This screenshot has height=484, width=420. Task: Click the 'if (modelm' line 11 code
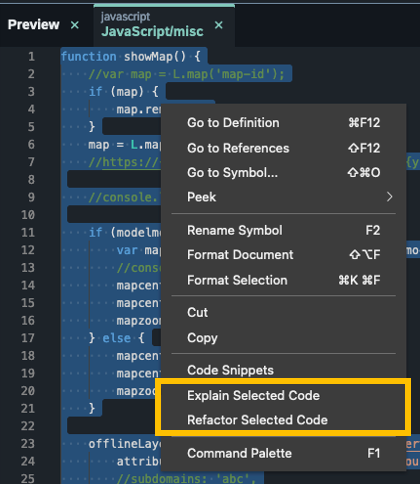coord(125,232)
